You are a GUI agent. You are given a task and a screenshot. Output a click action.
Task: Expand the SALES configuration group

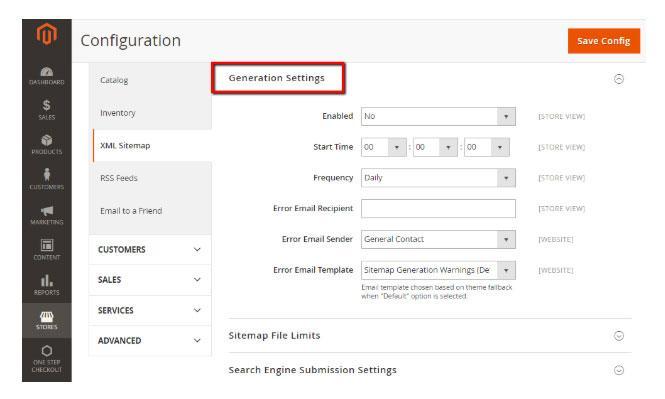[150, 280]
